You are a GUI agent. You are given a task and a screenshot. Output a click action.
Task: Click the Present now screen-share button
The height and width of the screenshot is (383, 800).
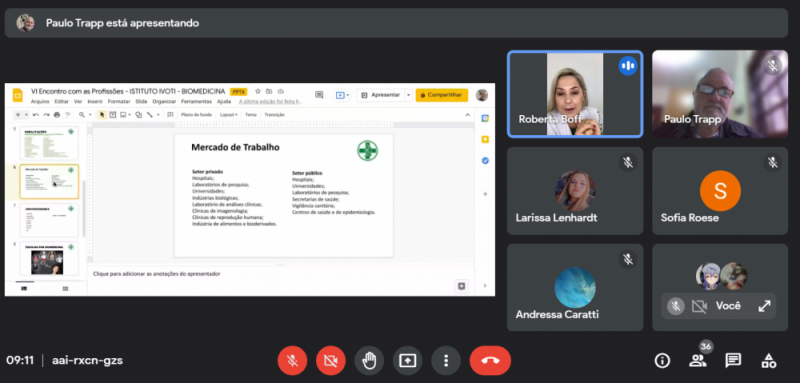(x=407, y=361)
